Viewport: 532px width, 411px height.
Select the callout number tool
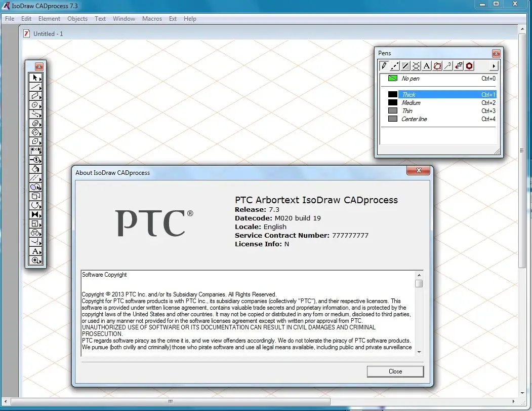click(35, 160)
